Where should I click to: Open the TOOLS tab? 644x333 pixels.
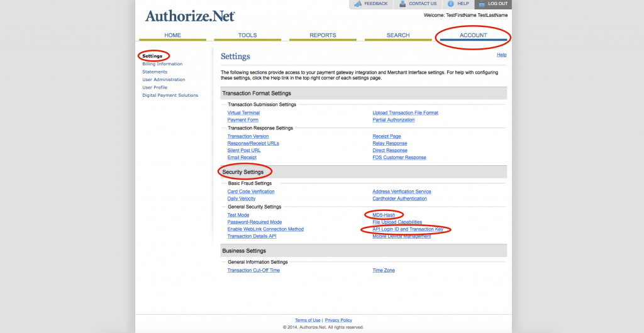click(248, 36)
